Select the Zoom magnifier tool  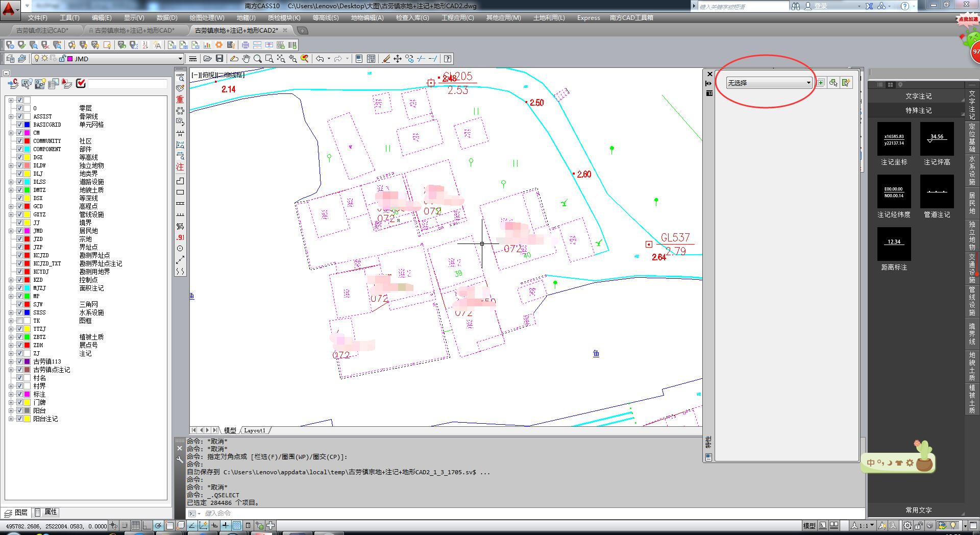coord(258,59)
